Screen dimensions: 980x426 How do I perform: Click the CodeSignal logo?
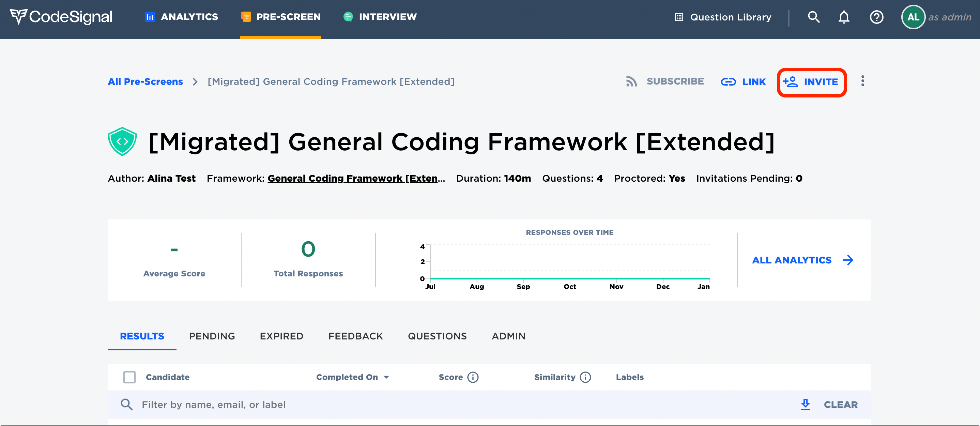(61, 17)
